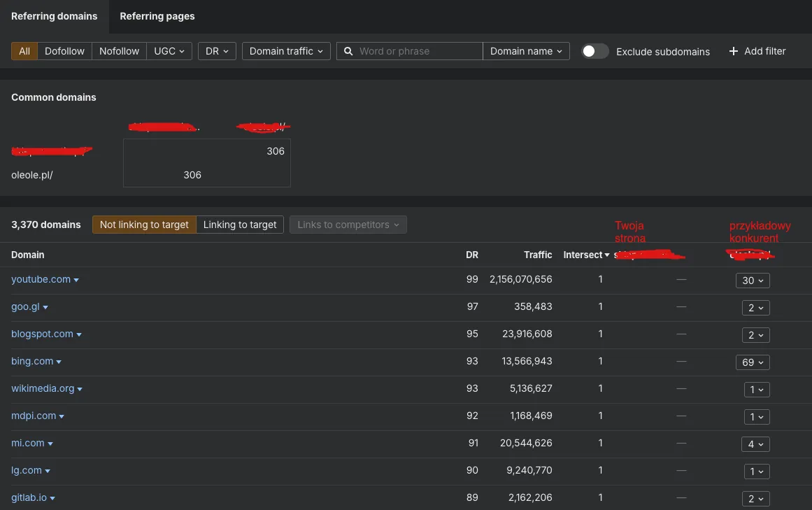Viewport: 812px width, 510px height.
Task: Click youtube.com traffic value 2,156,070,656
Action: pyautogui.click(x=521, y=280)
